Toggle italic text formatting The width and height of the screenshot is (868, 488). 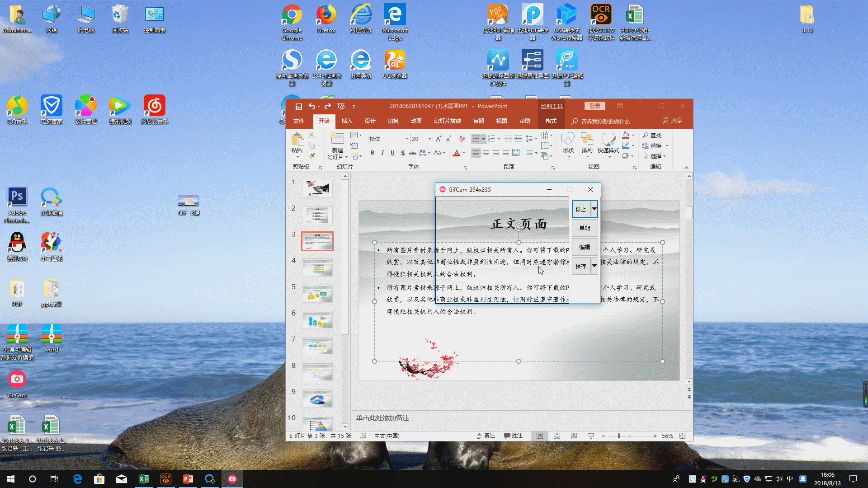click(x=382, y=153)
